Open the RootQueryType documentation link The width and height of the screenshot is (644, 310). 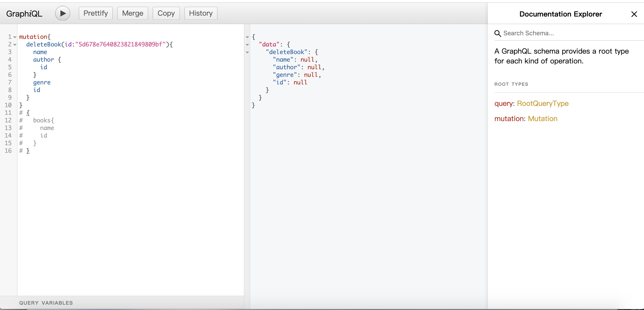pyautogui.click(x=542, y=103)
